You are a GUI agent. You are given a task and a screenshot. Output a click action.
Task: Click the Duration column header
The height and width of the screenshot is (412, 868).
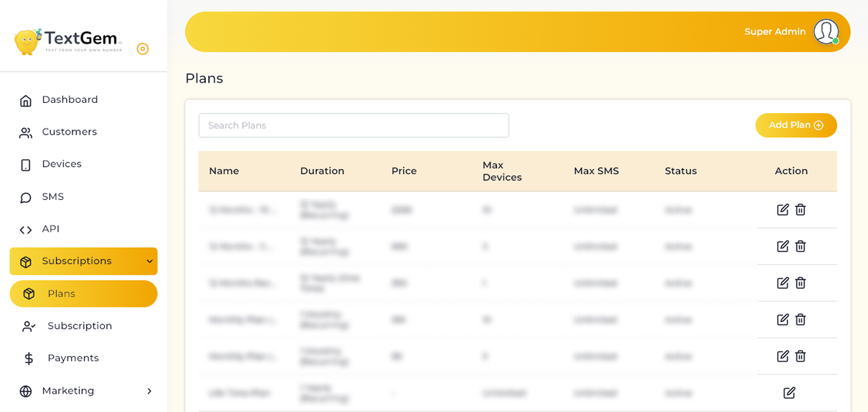click(322, 171)
